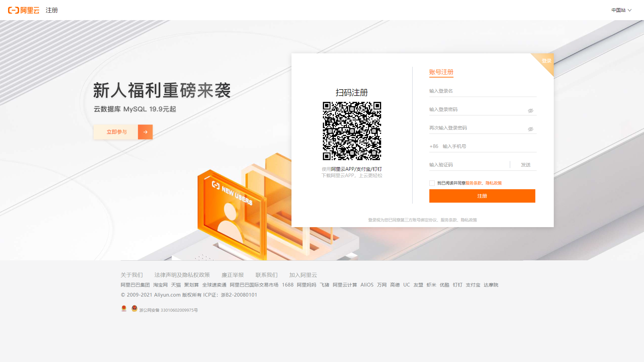Screen dimensions: 644x362
Task: Open 浙公网安备 33010602009975号 link
Action: tap(168, 310)
